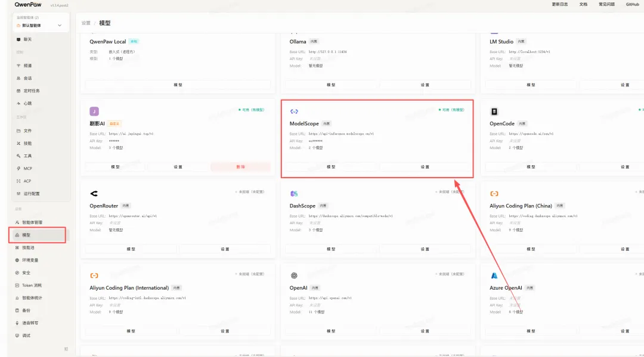Click 模型 button on OpenCode card
The width and height of the screenshot is (644, 357).
point(531,167)
